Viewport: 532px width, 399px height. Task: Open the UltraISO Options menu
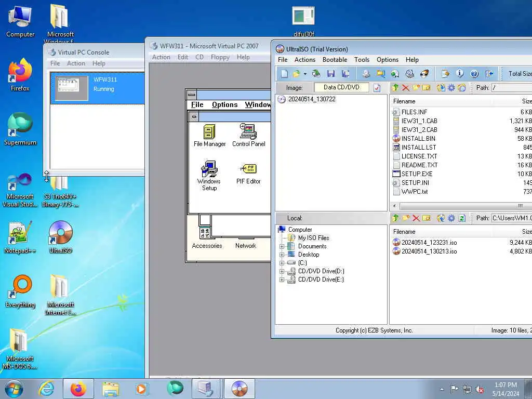point(388,60)
